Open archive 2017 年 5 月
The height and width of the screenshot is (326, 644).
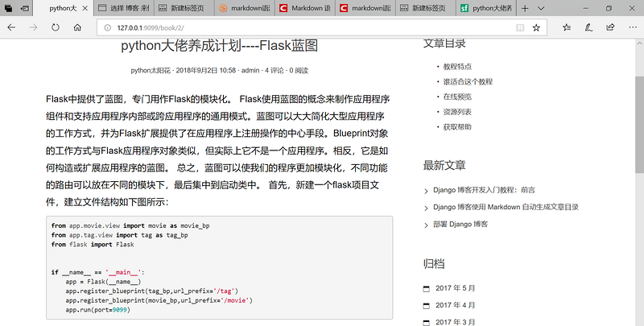[x=455, y=288]
